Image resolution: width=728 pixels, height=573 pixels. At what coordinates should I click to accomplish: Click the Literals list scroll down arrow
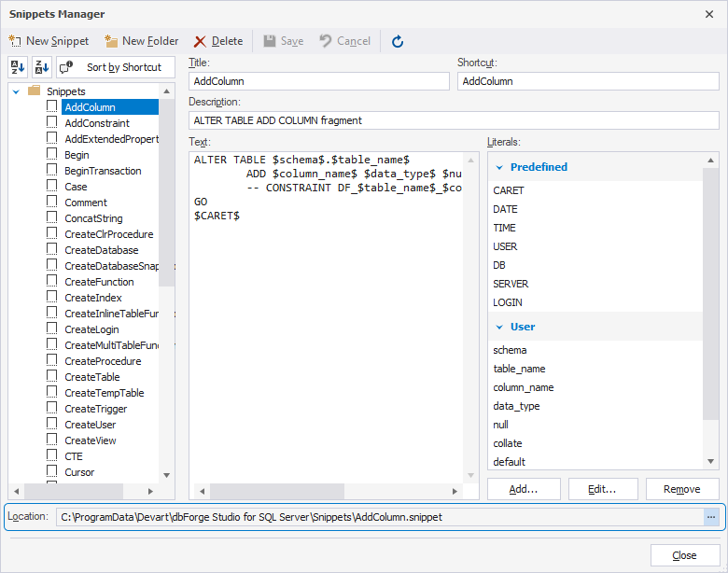tap(711, 461)
